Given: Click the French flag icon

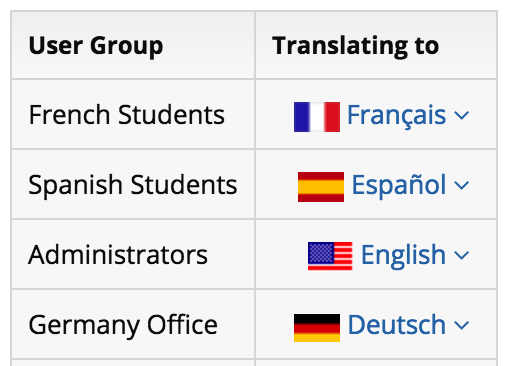Looking at the screenshot, I should (x=317, y=117).
